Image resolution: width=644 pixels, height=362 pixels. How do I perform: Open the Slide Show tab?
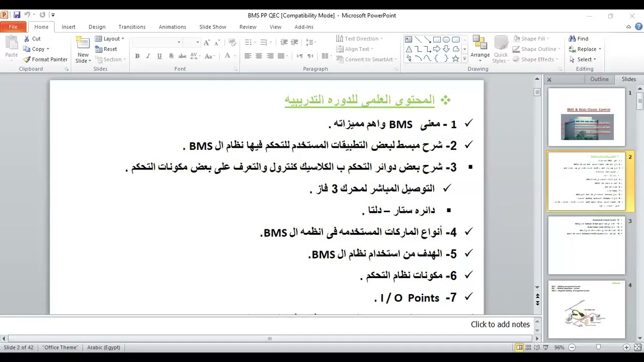point(213,27)
